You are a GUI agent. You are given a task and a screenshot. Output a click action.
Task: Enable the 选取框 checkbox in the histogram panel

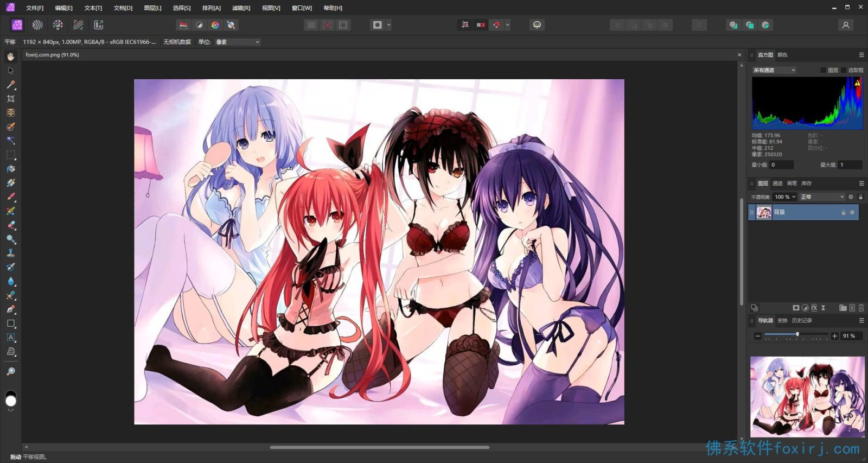click(x=844, y=70)
